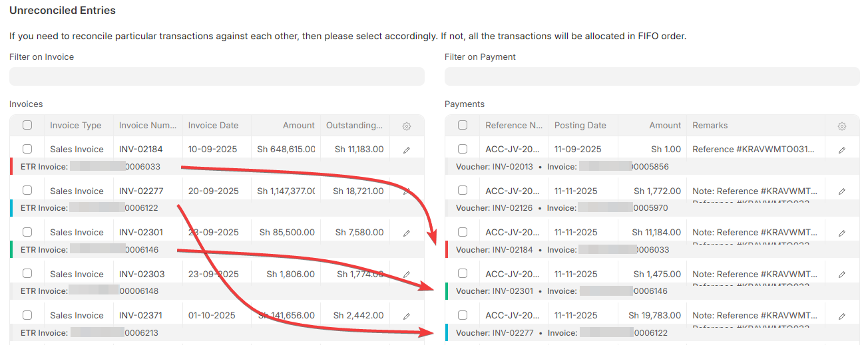Viewport: 868px width, 345px height.
Task: Click the Filter on Payment field
Action: point(652,76)
